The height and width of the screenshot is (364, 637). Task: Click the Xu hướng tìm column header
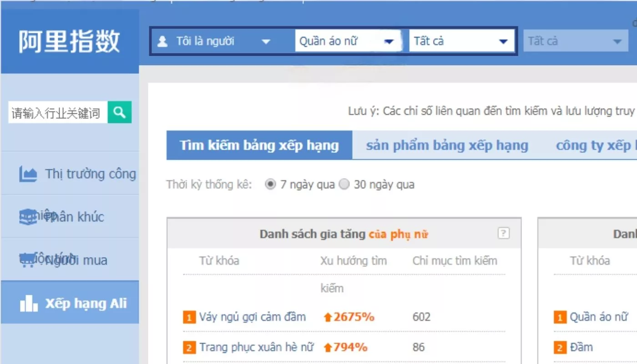[354, 261]
